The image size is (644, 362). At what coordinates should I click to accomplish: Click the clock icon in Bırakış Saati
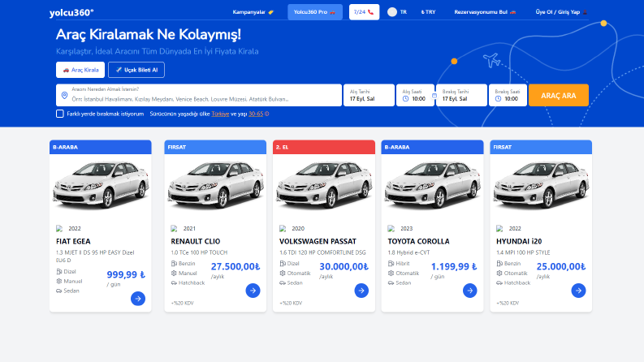tap(498, 99)
